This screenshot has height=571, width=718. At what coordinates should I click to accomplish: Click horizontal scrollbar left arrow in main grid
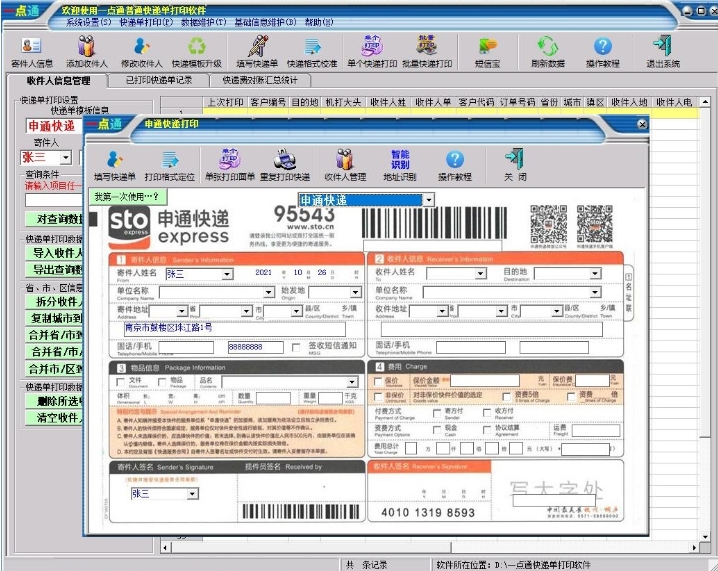point(166,547)
